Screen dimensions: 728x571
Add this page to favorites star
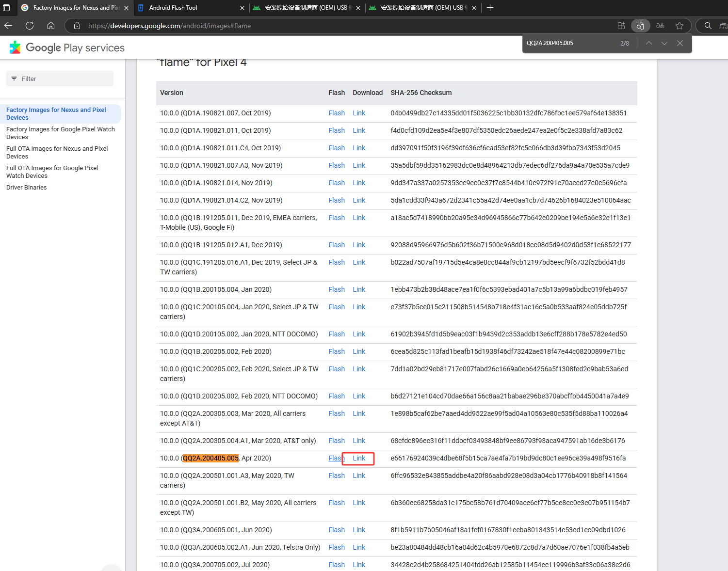tap(679, 26)
